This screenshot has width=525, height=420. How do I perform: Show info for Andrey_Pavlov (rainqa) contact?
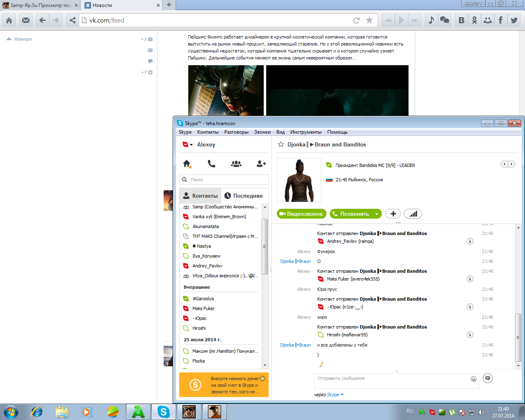[470, 241]
